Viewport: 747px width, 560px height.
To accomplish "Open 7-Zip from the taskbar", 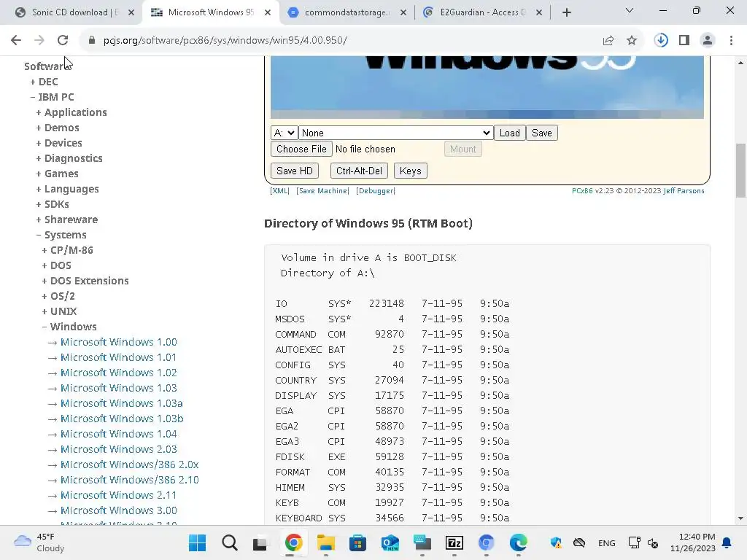I will point(454,542).
